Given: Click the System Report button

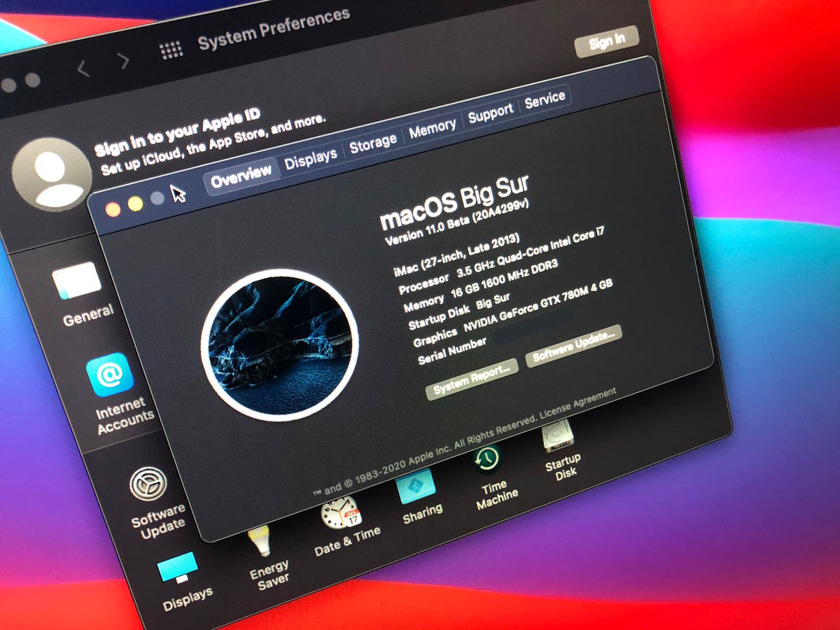Looking at the screenshot, I should coord(472,379).
